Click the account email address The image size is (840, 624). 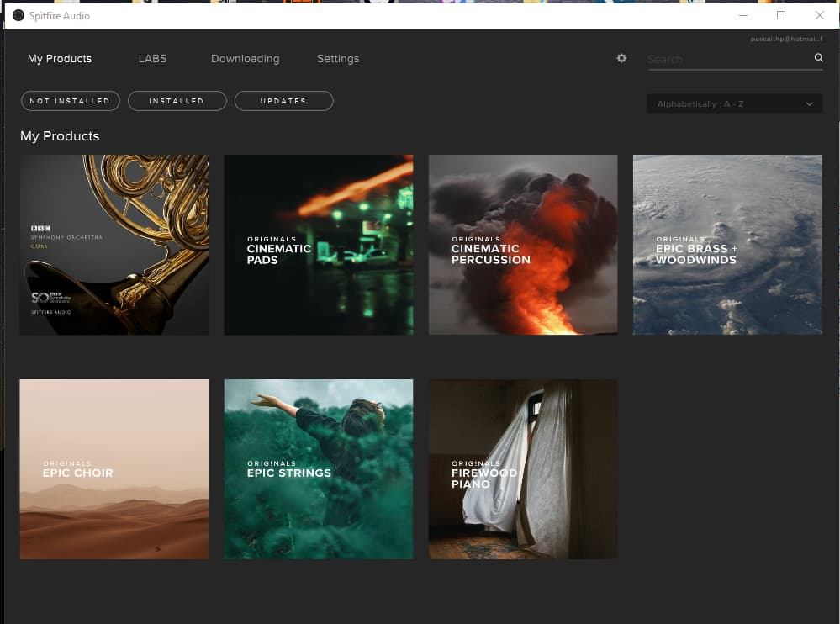(785, 39)
